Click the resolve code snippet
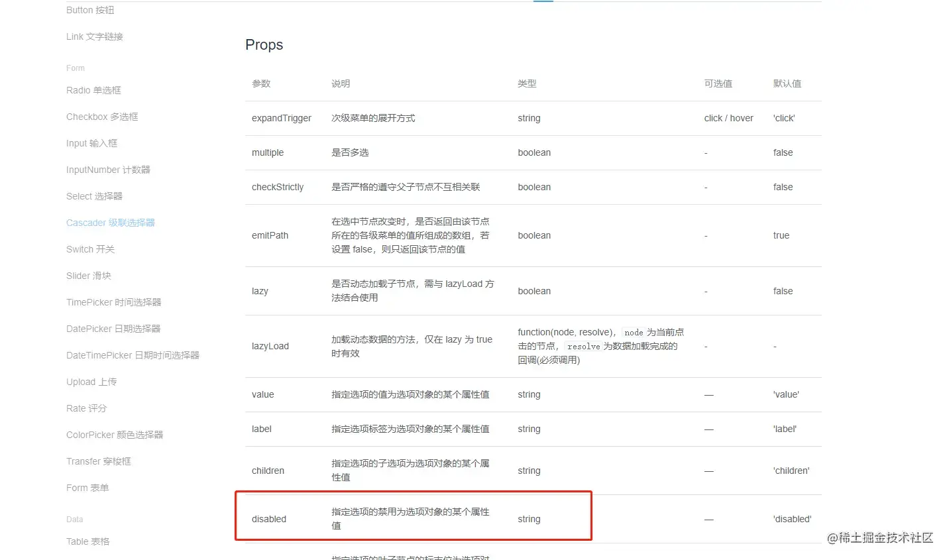The height and width of the screenshot is (560, 949). (x=583, y=346)
